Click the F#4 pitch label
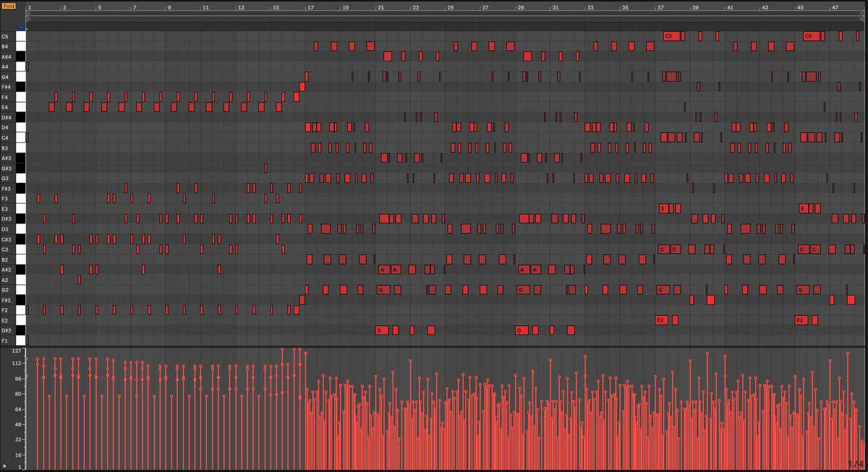Viewport: 868px width, 472px height. pos(5,87)
